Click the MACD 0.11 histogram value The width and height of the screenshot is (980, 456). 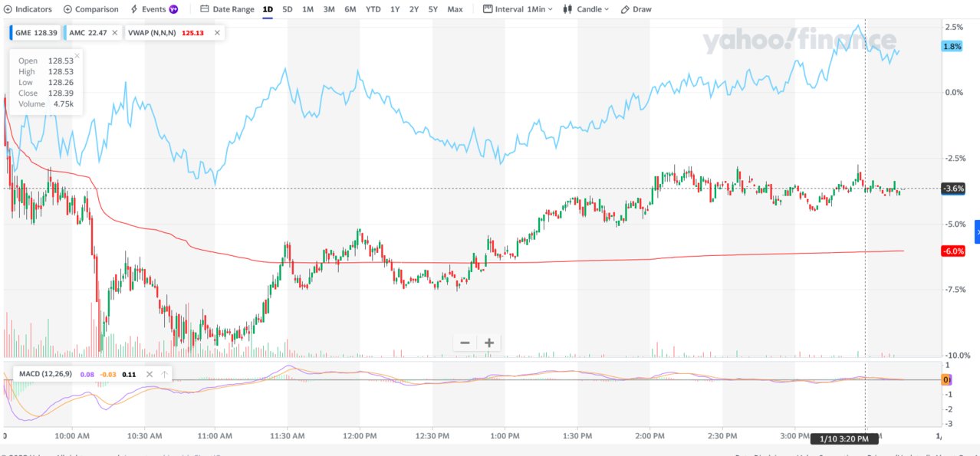click(129, 374)
